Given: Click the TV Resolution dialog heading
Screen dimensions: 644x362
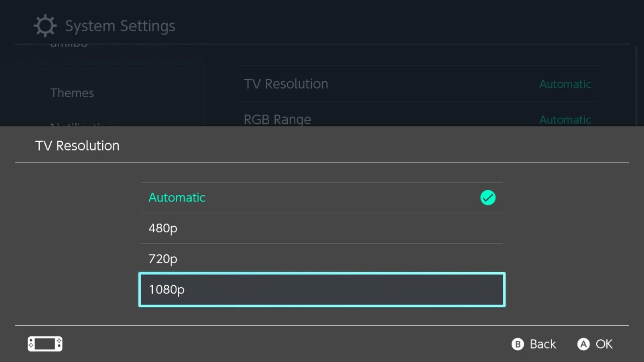Looking at the screenshot, I should [x=77, y=146].
